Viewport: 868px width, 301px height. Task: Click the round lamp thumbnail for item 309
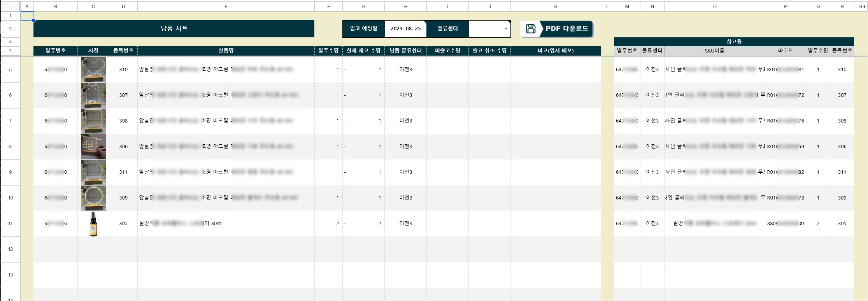coord(93,198)
